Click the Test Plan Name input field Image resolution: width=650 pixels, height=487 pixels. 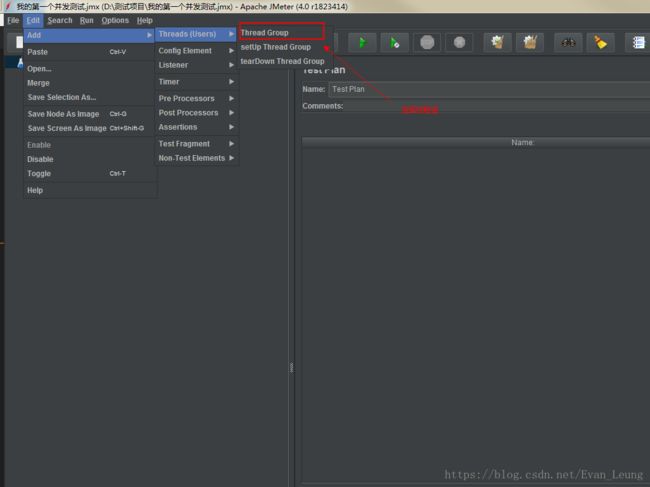tap(489, 89)
